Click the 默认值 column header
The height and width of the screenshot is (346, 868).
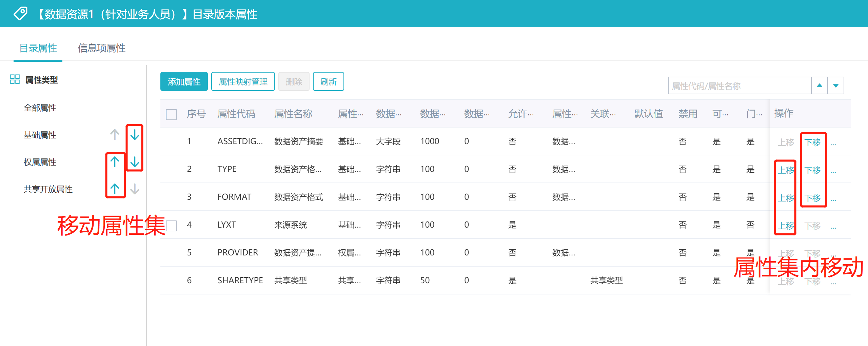pyautogui.click(x=649, y=114)
